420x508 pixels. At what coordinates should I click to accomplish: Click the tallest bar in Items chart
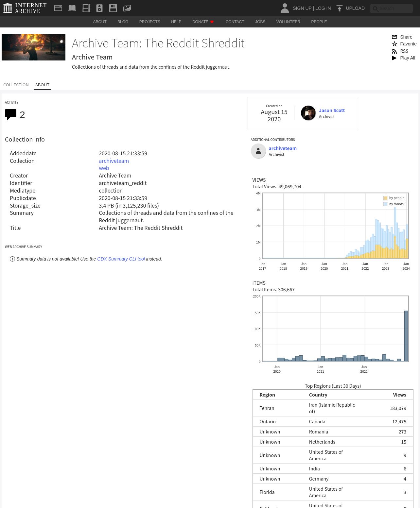tap(406, 336)
